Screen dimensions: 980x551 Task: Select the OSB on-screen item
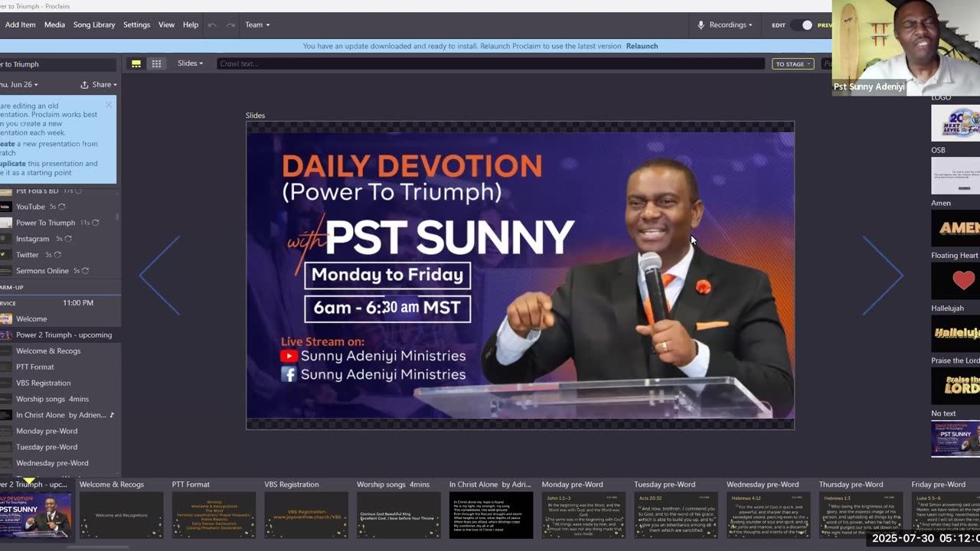[x=955, y=175]
